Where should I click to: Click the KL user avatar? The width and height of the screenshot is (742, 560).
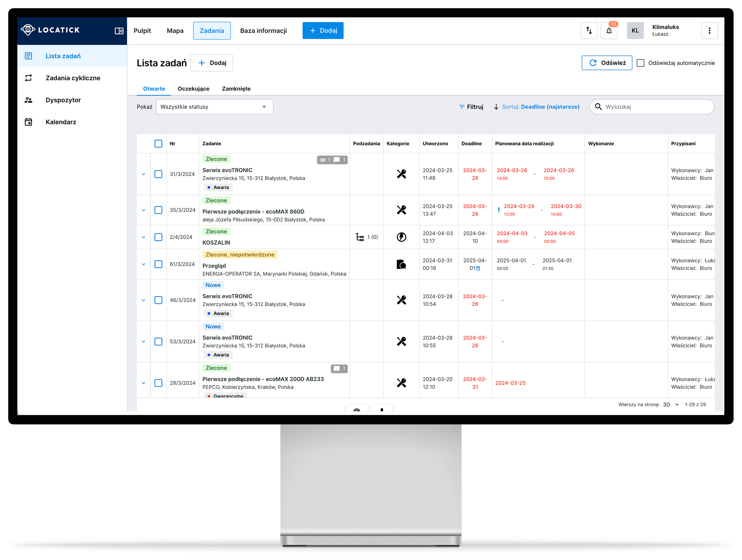point(635,31)
